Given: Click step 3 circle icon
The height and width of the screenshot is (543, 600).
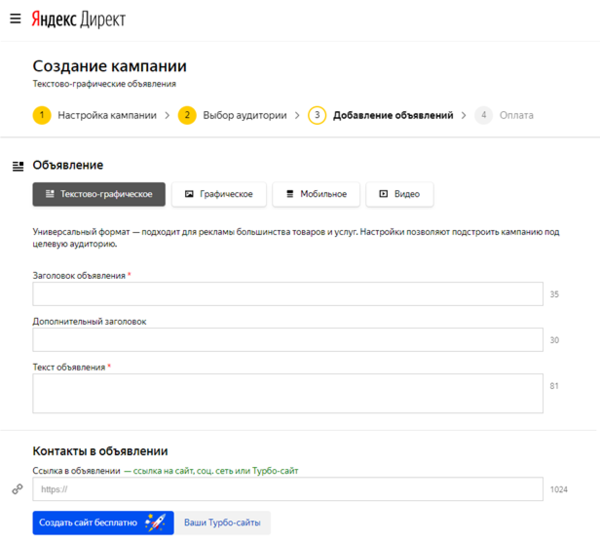Looking at the screenshot, I should pos(317,115).
